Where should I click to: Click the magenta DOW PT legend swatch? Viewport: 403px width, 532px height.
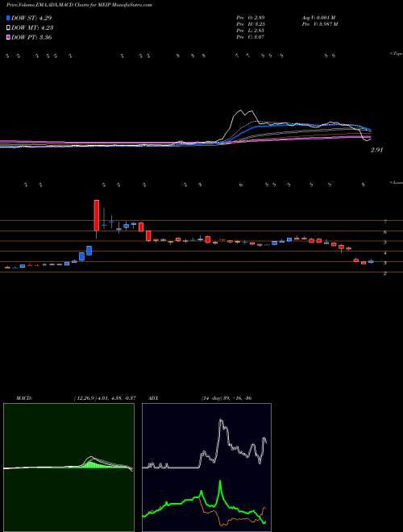8,37
